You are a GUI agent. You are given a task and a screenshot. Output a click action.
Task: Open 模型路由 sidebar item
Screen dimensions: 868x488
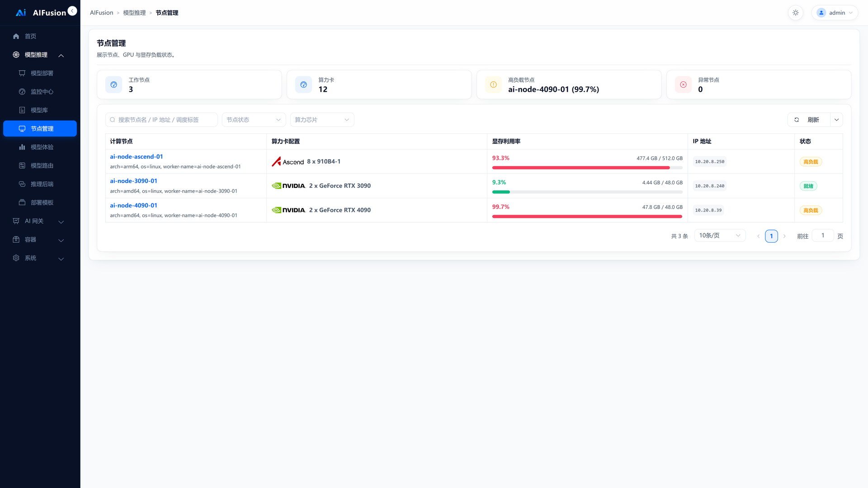[40, 166]
